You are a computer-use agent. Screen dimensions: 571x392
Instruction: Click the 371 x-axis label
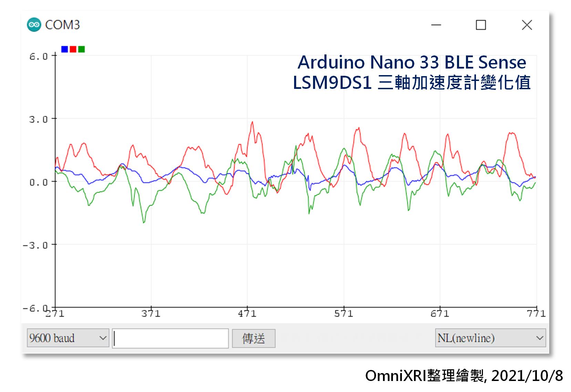[151, 313]
